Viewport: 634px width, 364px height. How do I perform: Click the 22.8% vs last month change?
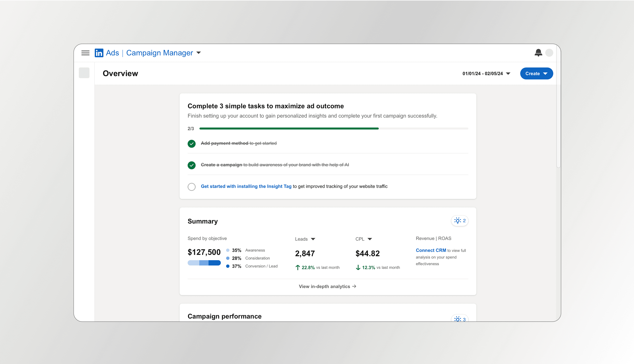(x=317, y=268)
